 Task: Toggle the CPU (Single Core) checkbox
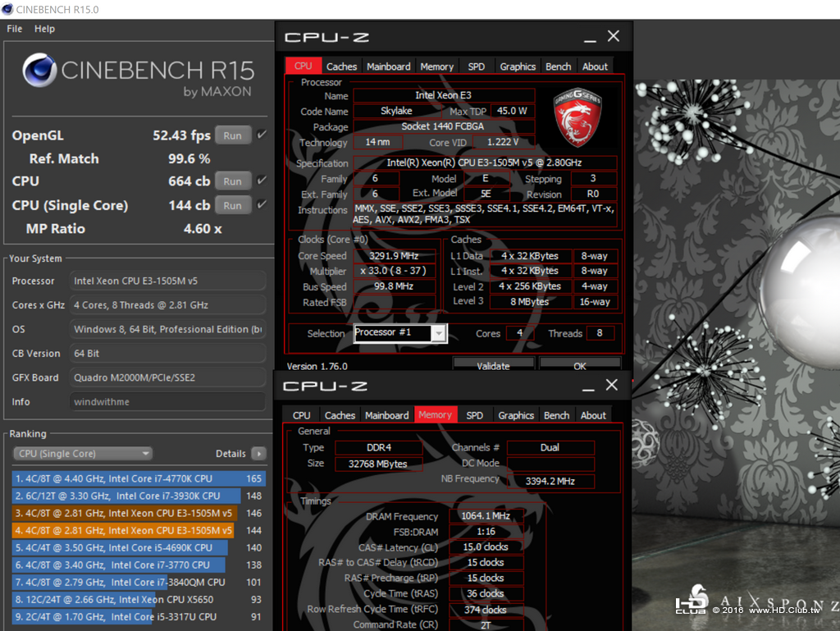tap(262, 204)
